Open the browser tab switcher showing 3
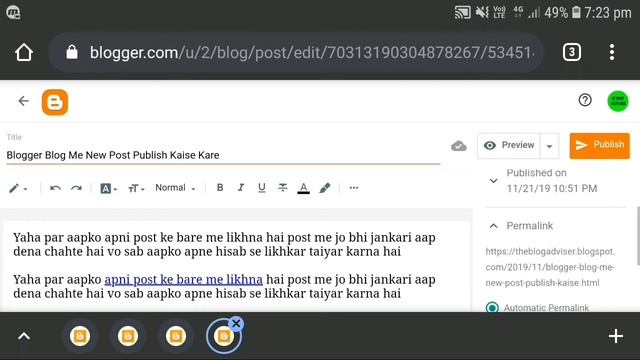 tap(571, 52)
